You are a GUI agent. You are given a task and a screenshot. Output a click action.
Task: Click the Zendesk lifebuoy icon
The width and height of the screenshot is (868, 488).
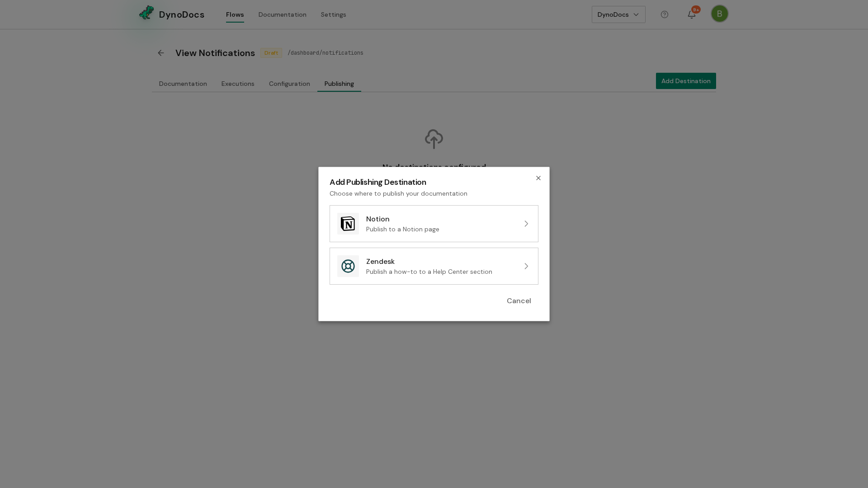tap(348, 266)
